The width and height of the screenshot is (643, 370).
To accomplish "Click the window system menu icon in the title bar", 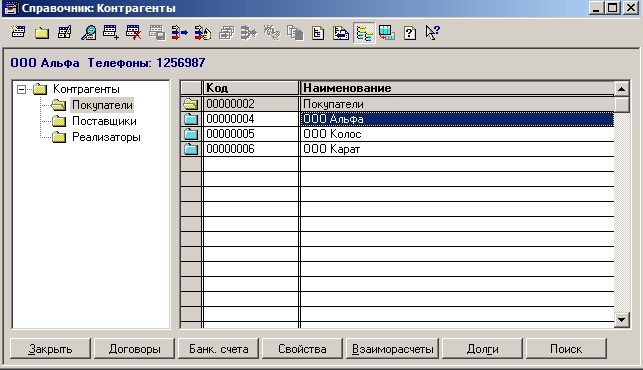I will tap(11, 8).
